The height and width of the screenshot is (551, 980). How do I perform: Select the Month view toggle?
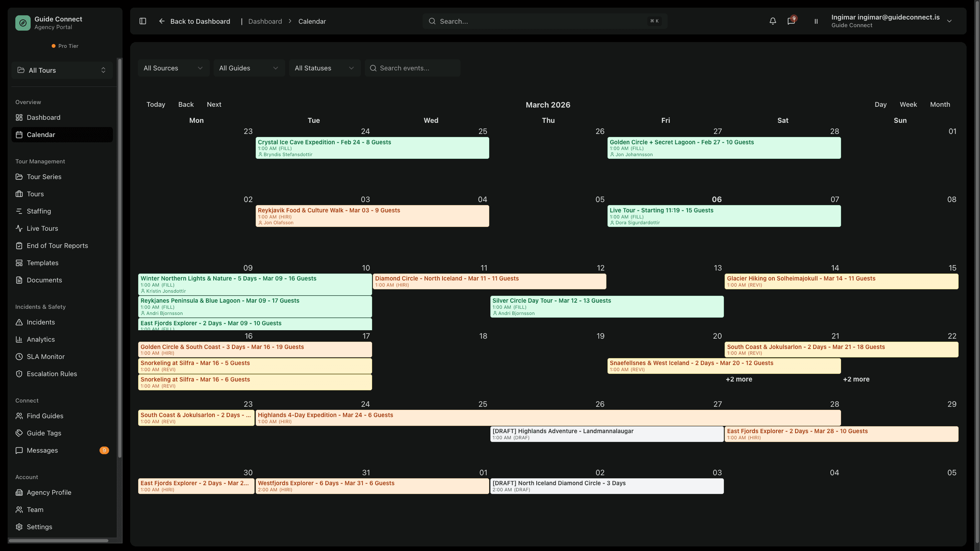tap(940, 104)
